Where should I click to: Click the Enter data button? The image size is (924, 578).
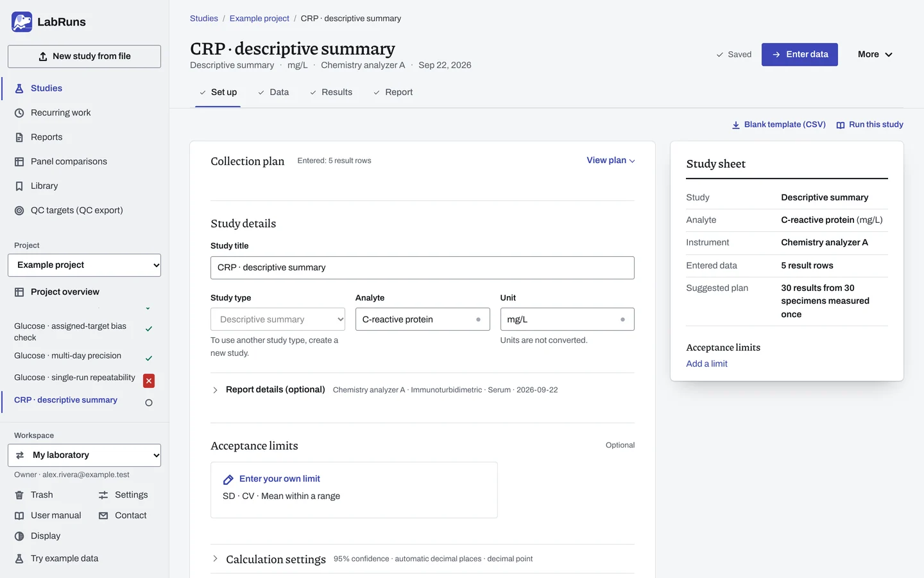800,55
